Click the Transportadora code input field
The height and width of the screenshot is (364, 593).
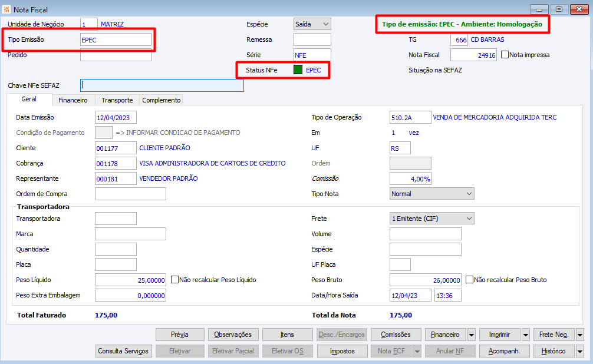116,219
